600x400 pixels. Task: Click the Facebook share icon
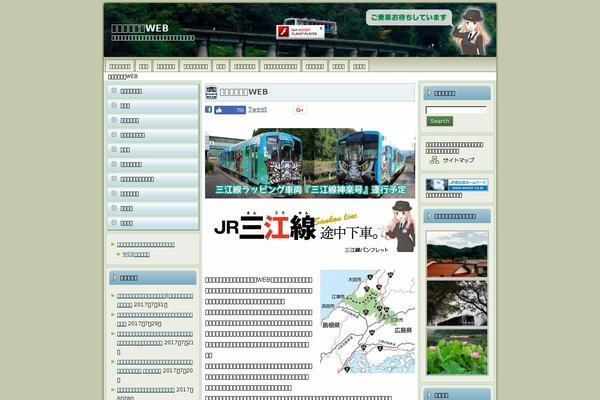click(x=209, y=109)
